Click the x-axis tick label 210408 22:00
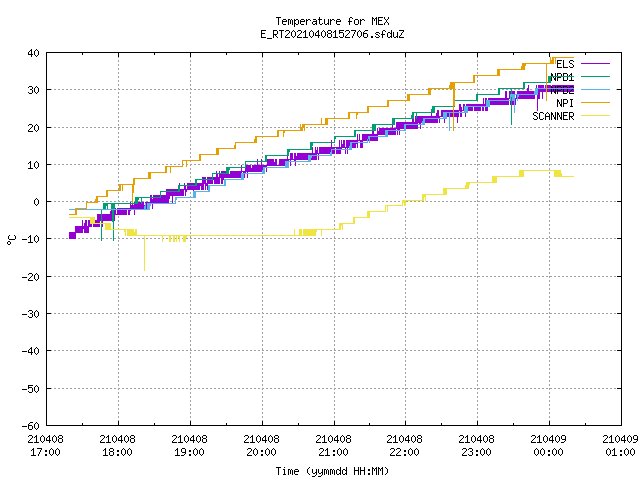The height and width of the screenshot is (480, 640). [x=404, y=446]
